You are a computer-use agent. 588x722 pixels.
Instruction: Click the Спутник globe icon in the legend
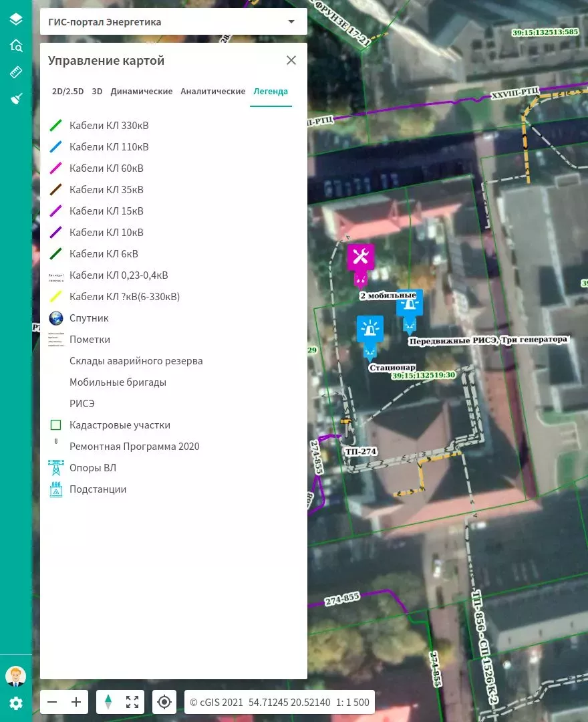56,318
